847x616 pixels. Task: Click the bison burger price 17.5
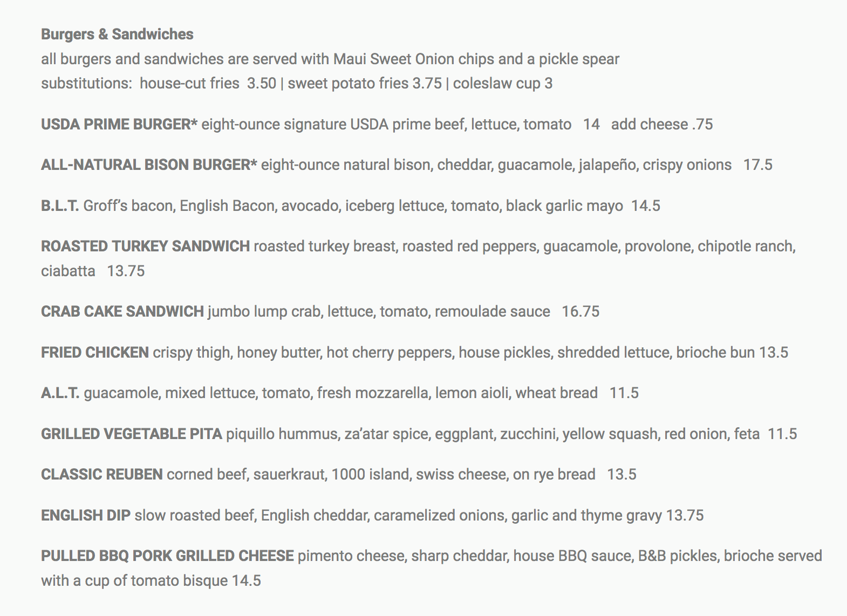pos(757,165)
